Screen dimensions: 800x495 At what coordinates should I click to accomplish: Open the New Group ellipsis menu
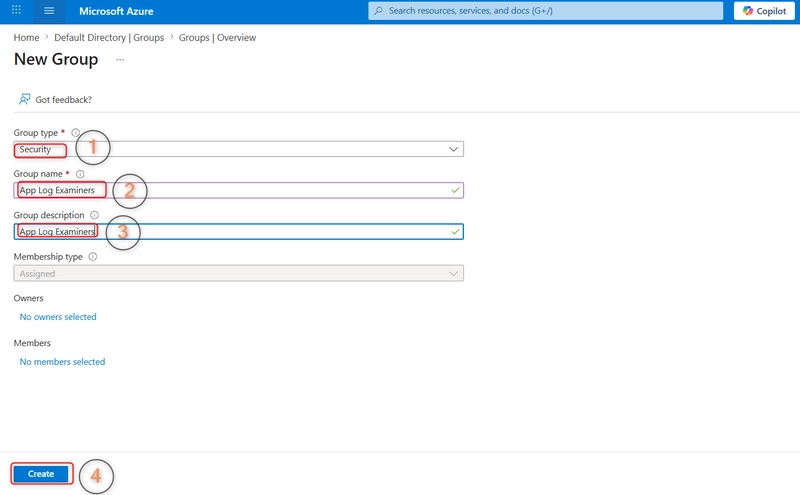coord(120,60)
